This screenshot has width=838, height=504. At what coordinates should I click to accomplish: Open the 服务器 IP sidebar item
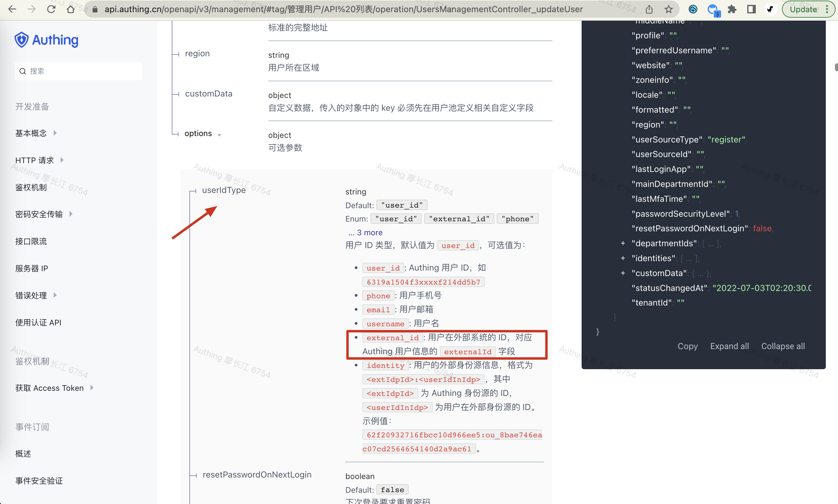32,268
